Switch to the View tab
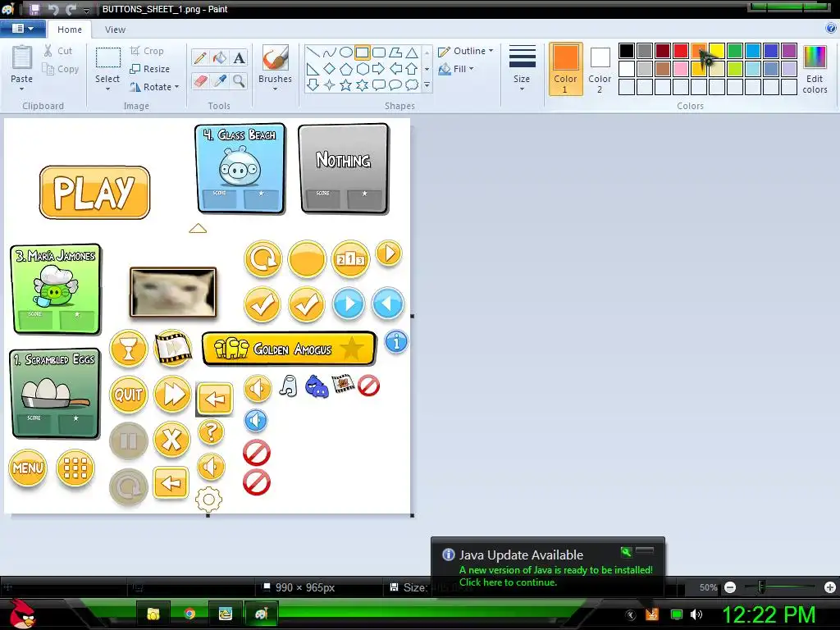 (x=115, y=30)
